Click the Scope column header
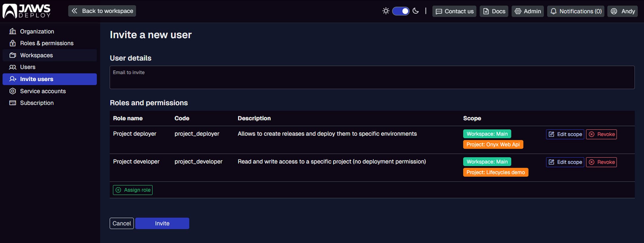This screenshot has height=243, width=644. pyautogui.click(x=472, y=118)
